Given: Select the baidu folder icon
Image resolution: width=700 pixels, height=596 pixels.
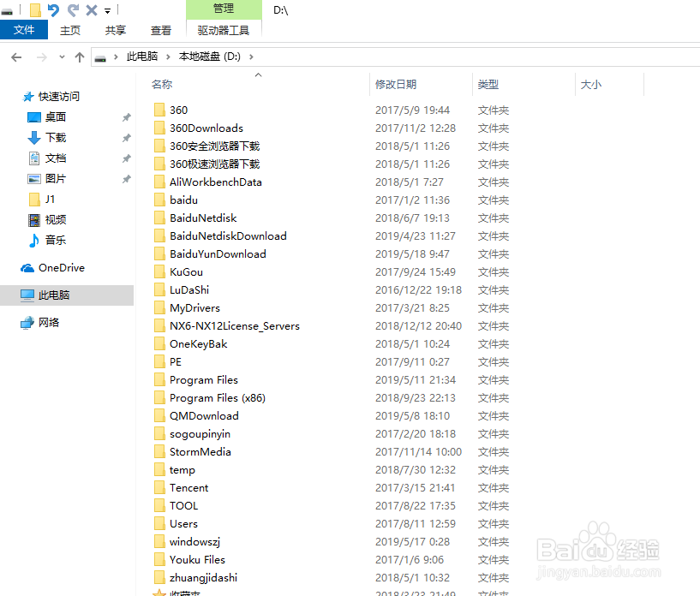Looking at the screenshot, I should 159,200.
